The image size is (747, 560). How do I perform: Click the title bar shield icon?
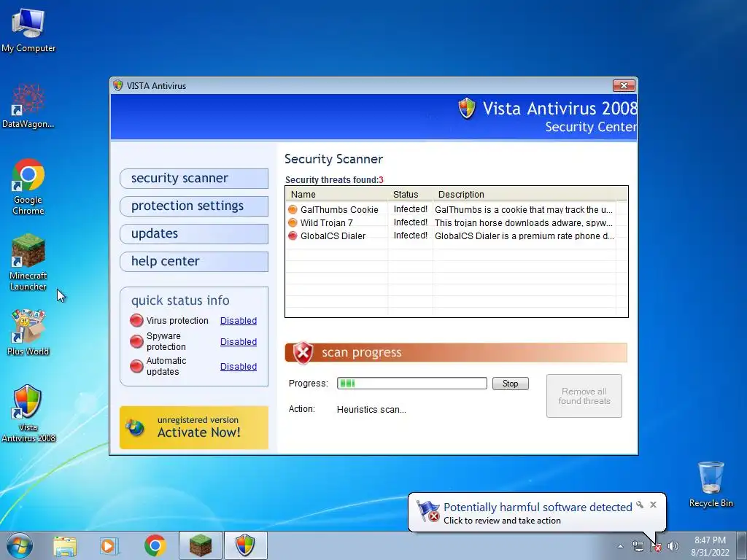(117, 86)
